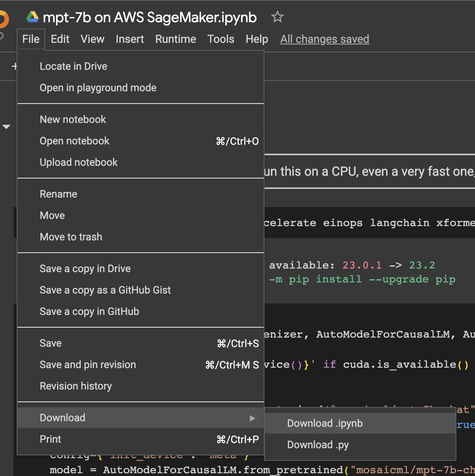Screen dimensions: 475x476
Task: Select Move to trash
Action: [x=71, y=237]
